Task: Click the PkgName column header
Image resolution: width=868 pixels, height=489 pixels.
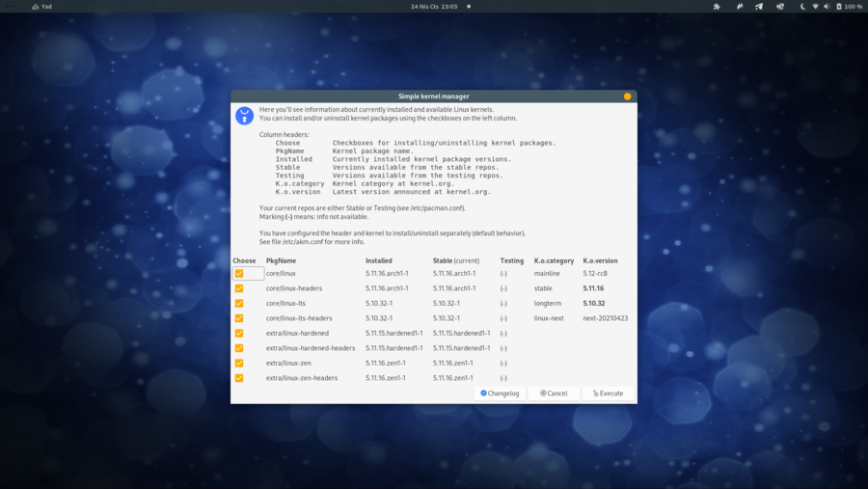Action: pyautogui.click(x=281, y=260)
